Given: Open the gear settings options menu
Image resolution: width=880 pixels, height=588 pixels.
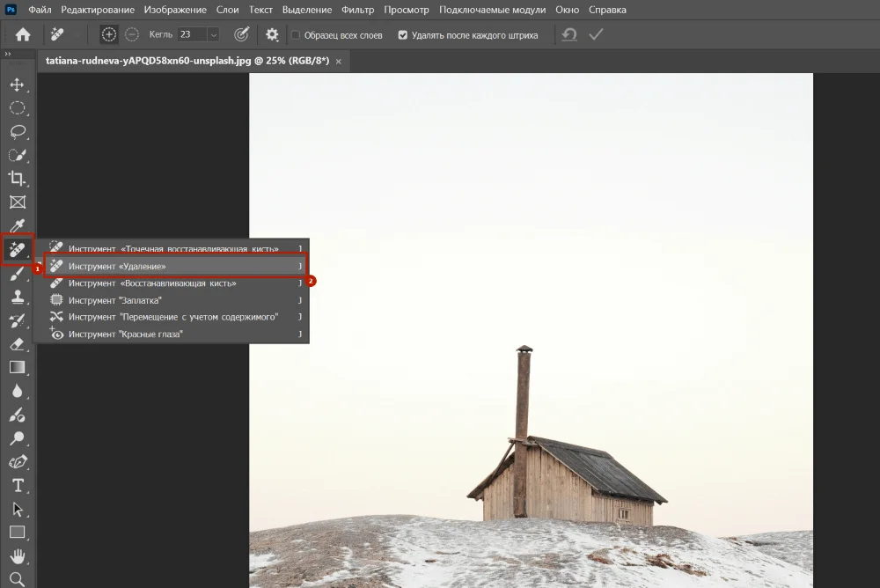Looking at the screenshot, I should (x=272, y=34).
